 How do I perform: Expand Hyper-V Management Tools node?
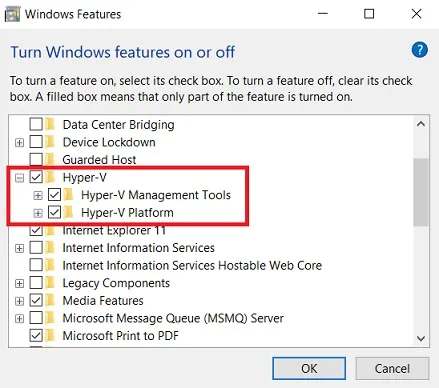pos(38,195)
